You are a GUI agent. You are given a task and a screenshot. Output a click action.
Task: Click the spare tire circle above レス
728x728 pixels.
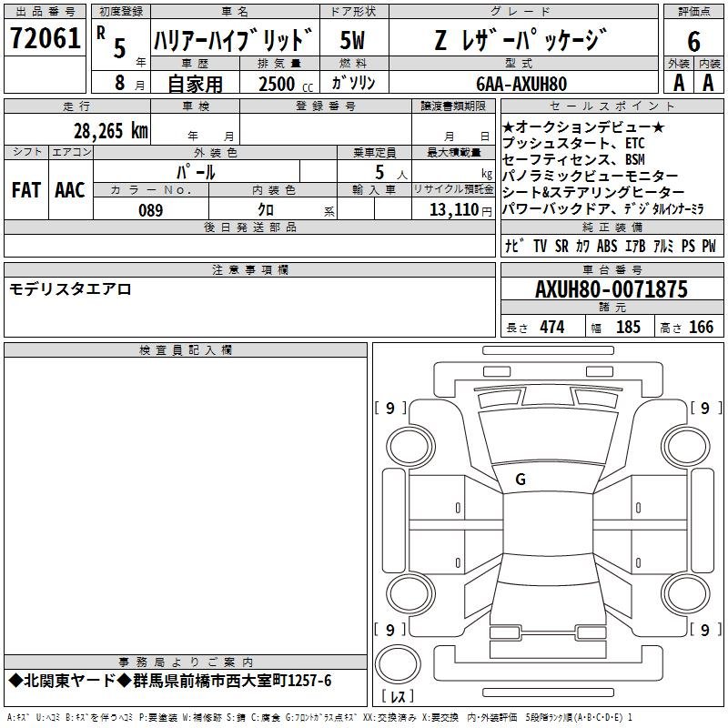[x=398, y=664]
